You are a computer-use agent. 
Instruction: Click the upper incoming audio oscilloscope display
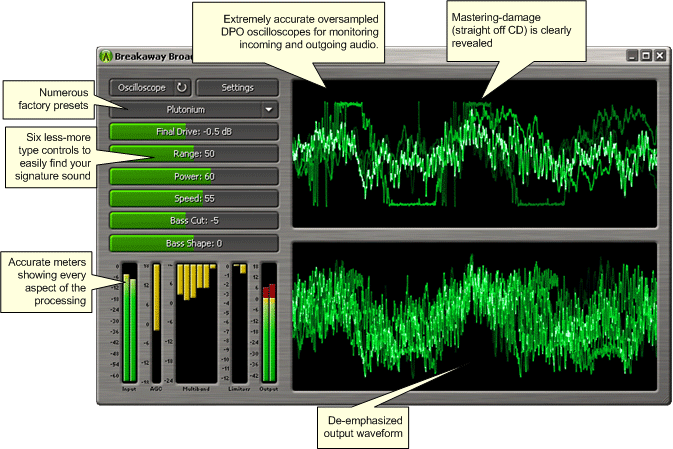tap(475, 154)
